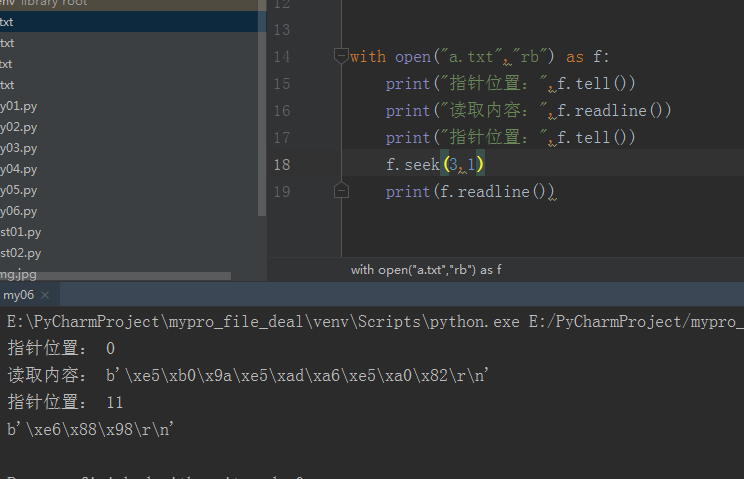This screenshot has height=479, width=744.
Task: Close the my06 run tab
Action: [x=45, y=295]
